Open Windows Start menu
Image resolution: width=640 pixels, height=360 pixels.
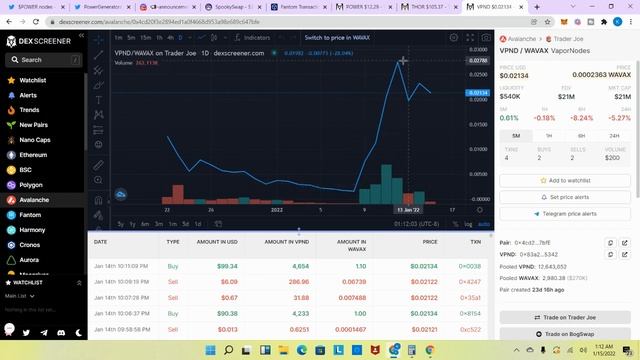(211, 350)
